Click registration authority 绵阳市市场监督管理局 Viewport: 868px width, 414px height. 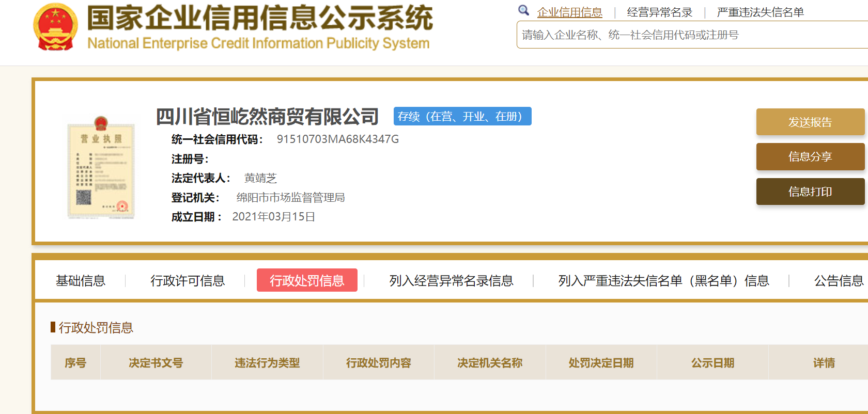tap(290, 197)
